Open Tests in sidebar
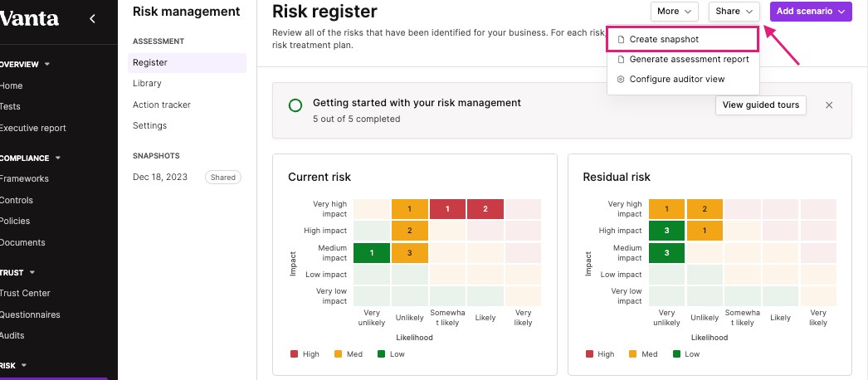 (10, 106)
